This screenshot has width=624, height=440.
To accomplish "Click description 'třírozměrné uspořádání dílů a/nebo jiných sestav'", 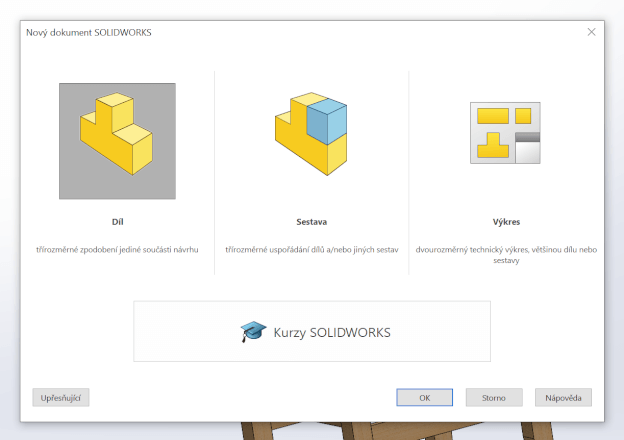I will click(x=312, y=250).
